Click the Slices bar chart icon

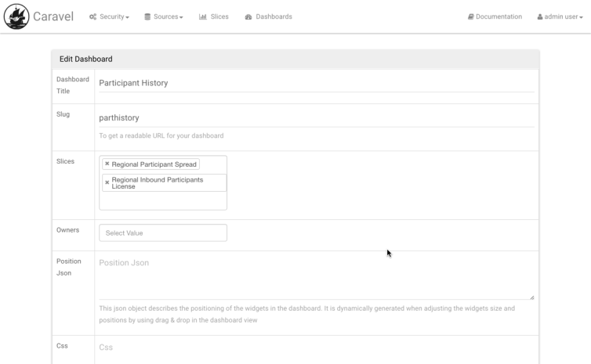pyautogui.click(x=203, y=17)
